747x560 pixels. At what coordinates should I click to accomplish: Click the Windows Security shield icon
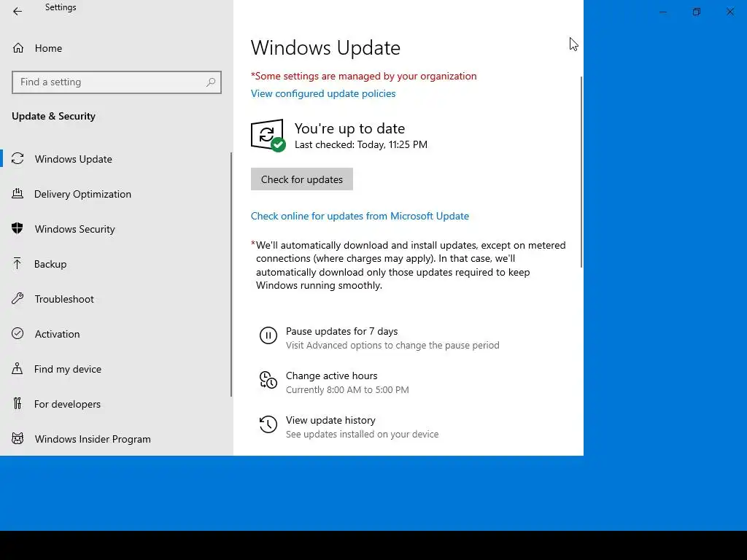click(18, 228)
